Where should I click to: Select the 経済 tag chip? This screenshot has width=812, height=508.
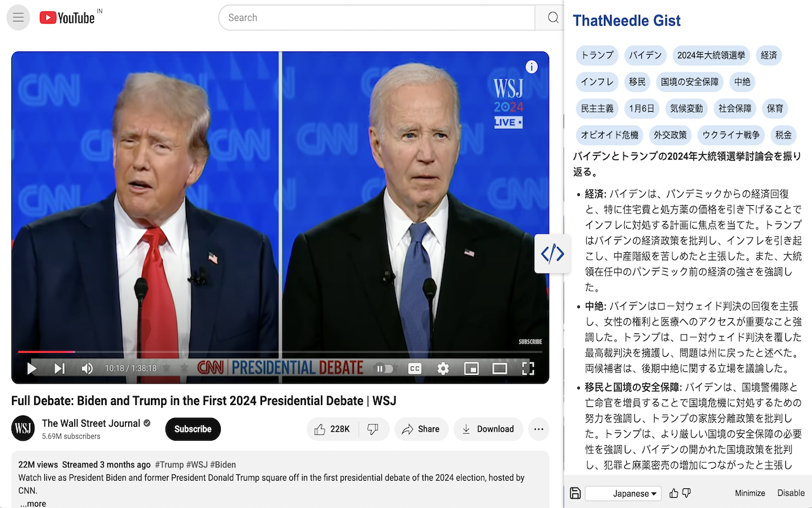(x=769, y=55)
